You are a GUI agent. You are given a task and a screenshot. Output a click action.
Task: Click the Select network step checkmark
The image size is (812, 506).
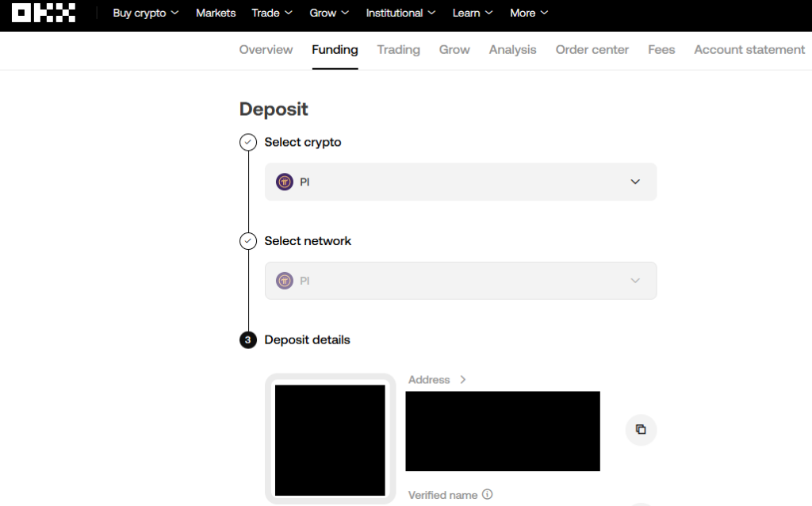pyautogui.click(x=248, y=241)
